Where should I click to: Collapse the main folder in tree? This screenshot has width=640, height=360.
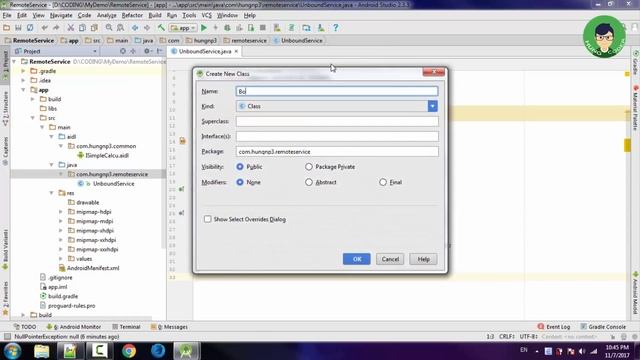point(42,127)
